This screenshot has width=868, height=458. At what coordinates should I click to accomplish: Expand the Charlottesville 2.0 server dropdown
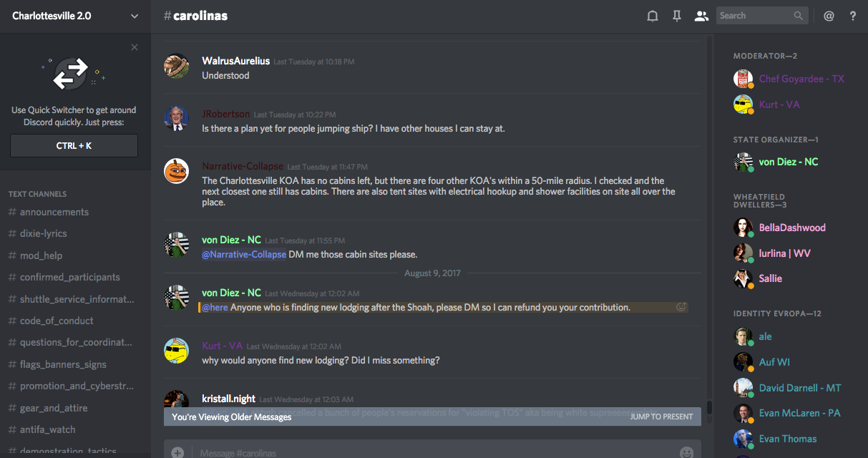[x=135, y=16]
